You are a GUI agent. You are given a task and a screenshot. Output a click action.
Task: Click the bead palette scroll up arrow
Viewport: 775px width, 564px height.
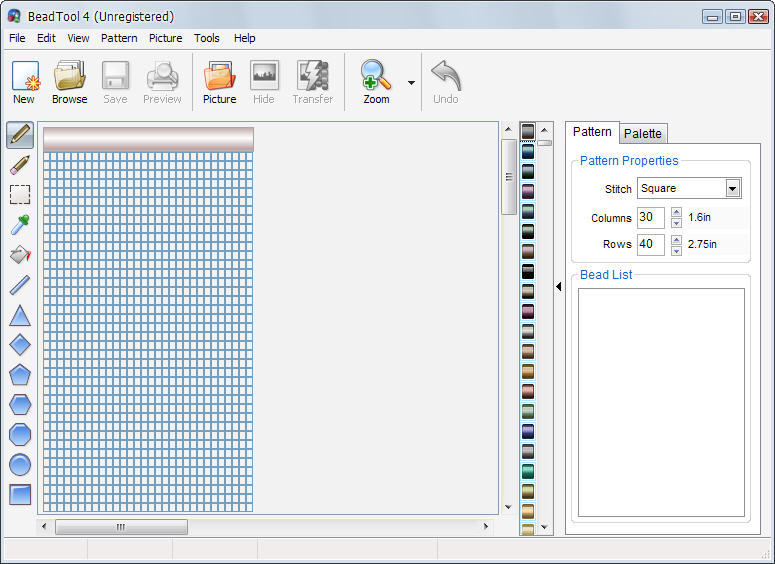544,130
